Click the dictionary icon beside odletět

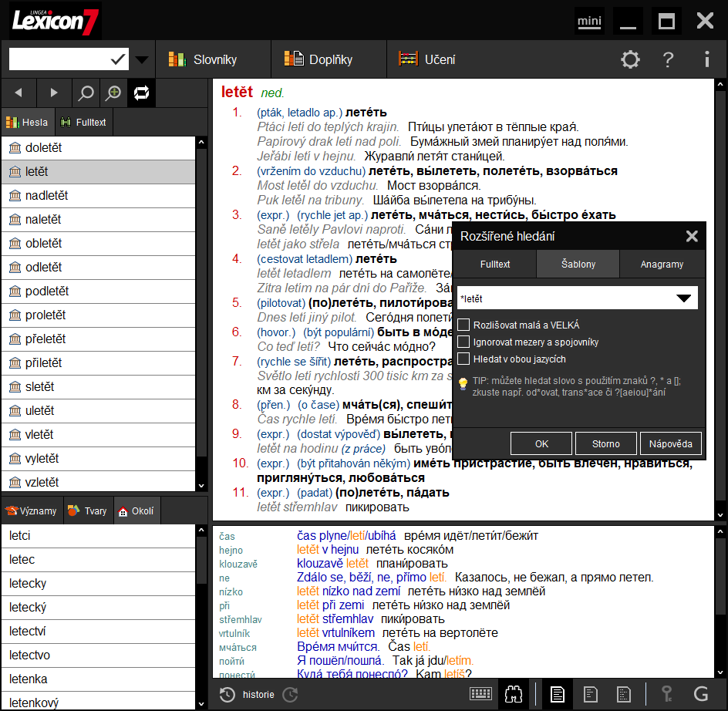click(x=15, y=267)
